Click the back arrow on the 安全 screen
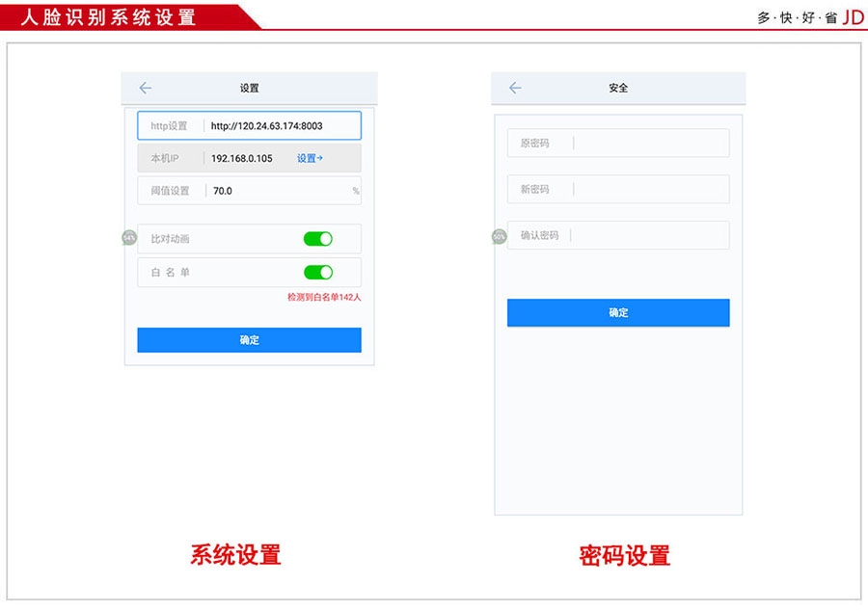Image resolution: width=868 pixels, height=610 pixels. (514, 88)
